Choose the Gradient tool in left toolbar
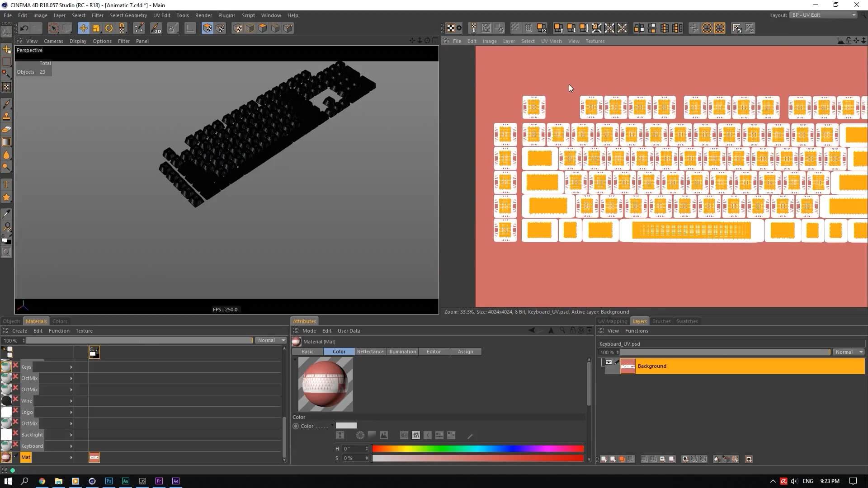The width and height of the screenshot is (868, 488). pyautogui.click(x=7, y=142)
